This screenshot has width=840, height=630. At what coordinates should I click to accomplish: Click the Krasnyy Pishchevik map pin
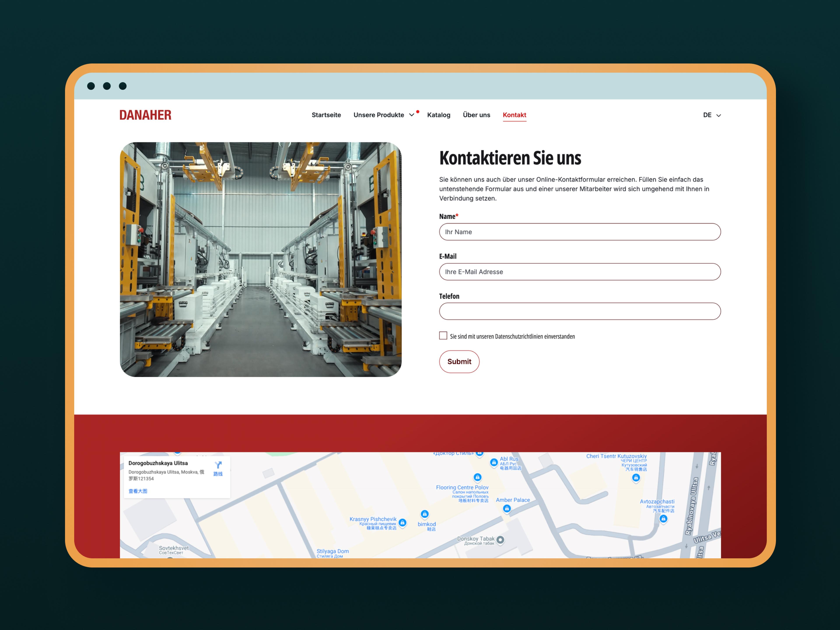click(x=402, y=523)
